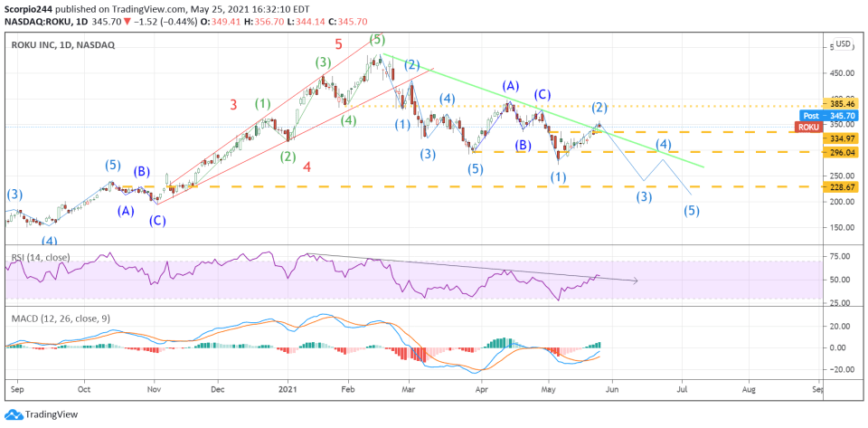Image resolution: width=868 pixels, height=428 pixels.
Task: Click the Jun label on the time axis
Action: click(x=612, y=390)
